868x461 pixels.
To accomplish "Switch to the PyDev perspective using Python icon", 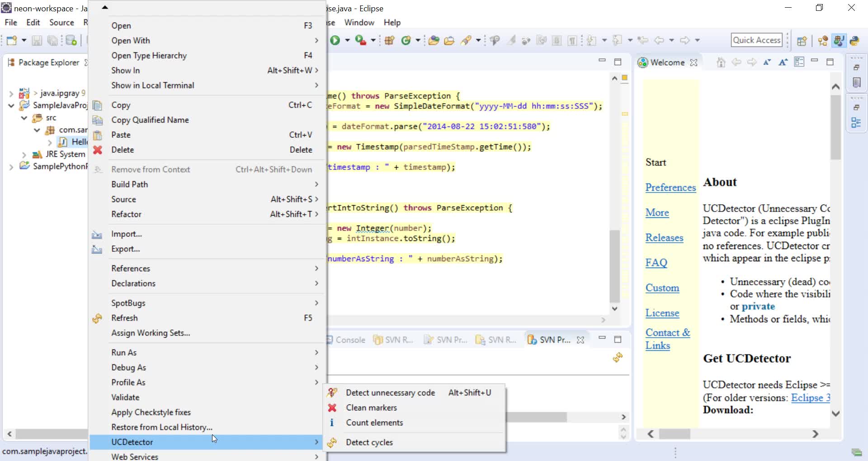I will pyautogui.click(x=854, y=41).
